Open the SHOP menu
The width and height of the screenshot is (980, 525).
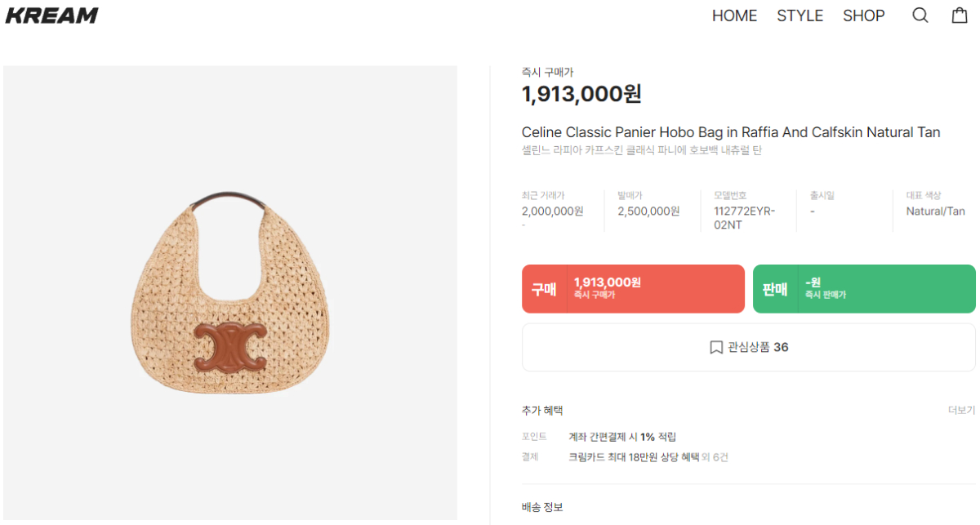(863, 16)
